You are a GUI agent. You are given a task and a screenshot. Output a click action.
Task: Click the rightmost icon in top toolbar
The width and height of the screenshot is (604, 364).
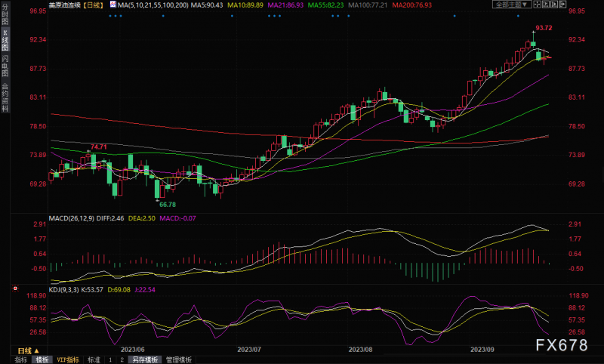click(x=562, y=5)
